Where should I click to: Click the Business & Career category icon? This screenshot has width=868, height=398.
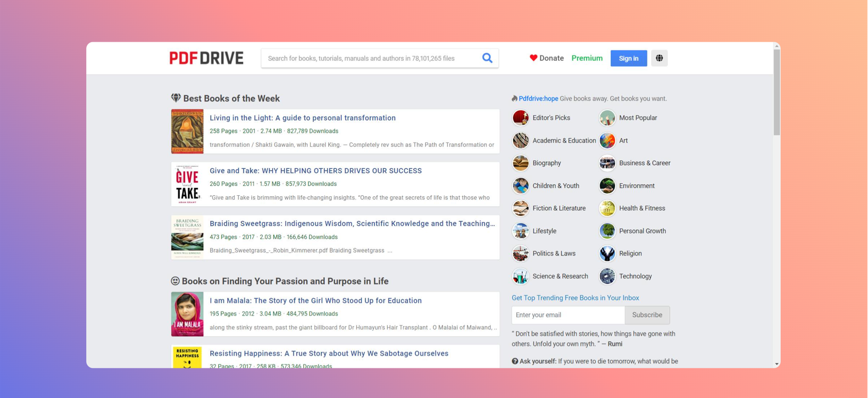click(x=607, y=163)
